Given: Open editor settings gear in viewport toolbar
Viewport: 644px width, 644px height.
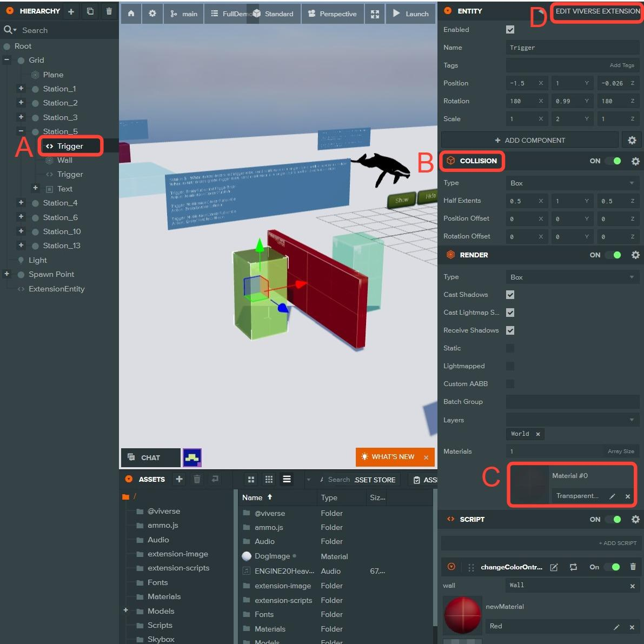Looking at the screenshot, I should click(x=152, y=14).
